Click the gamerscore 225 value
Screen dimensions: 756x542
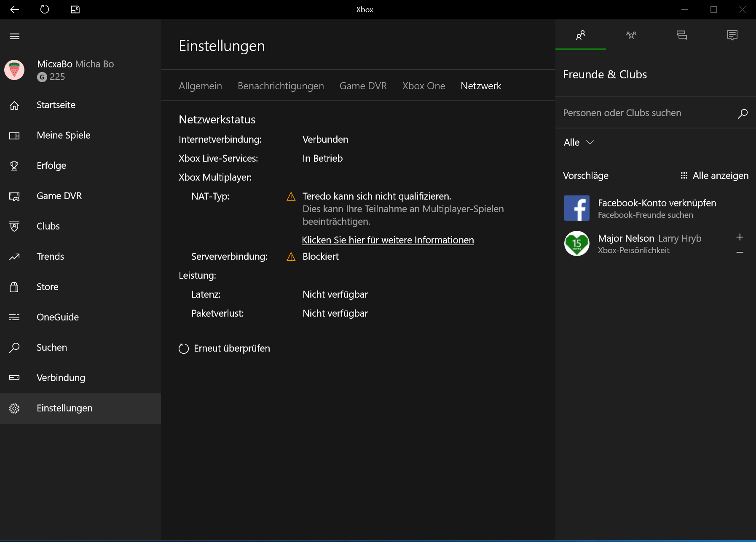57,77
